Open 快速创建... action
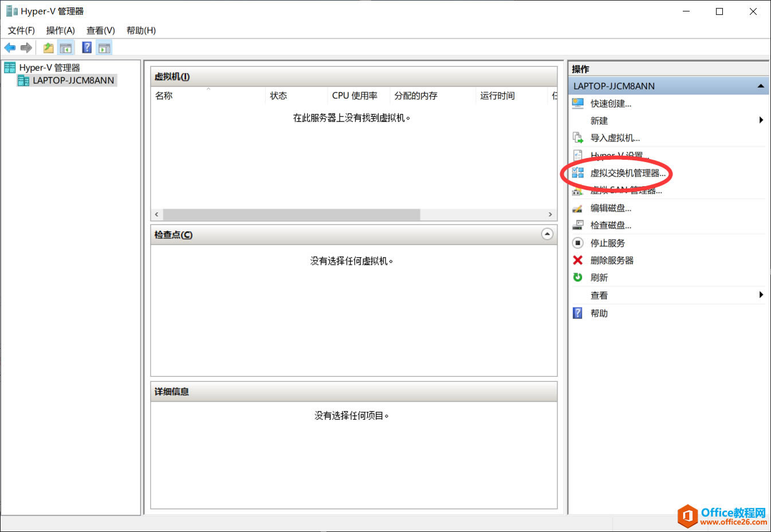The height and width of the screenshot is (532, 771). tap(611, 104)
